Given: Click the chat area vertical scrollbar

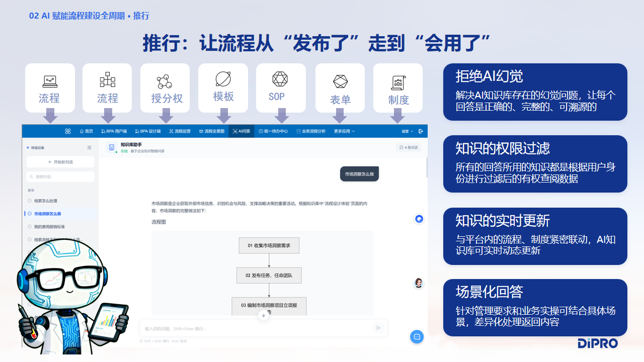Looking at the screenshot, I should pos(427,167).
